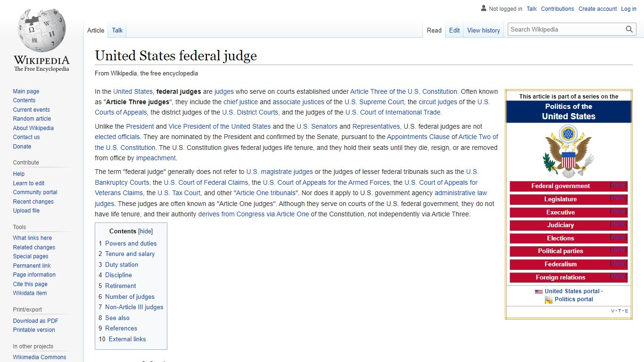This screenshot has height=362, width=644.
Task: Click the Log in link
Action: pos(629,9)
